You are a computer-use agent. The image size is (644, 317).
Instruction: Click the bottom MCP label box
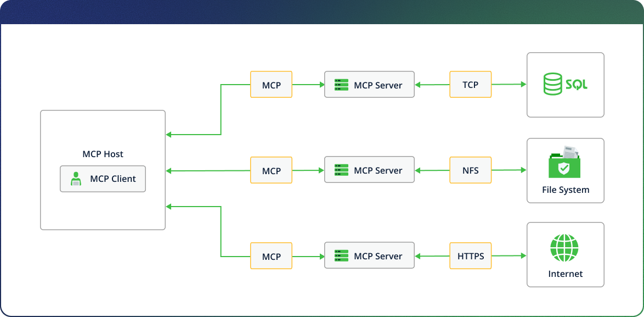coord(271,255)
